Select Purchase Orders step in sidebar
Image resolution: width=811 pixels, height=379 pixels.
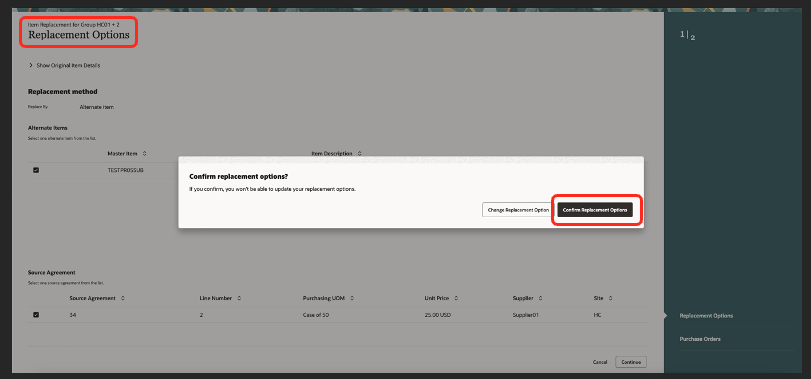[x=700, y=339]
